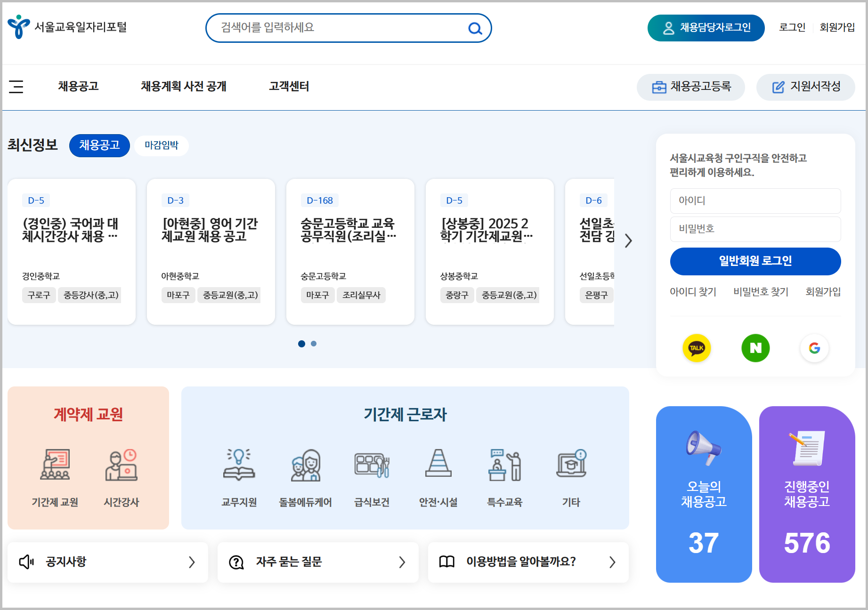Click the pencil icon in 지원서작성

[x=779, y=87]
